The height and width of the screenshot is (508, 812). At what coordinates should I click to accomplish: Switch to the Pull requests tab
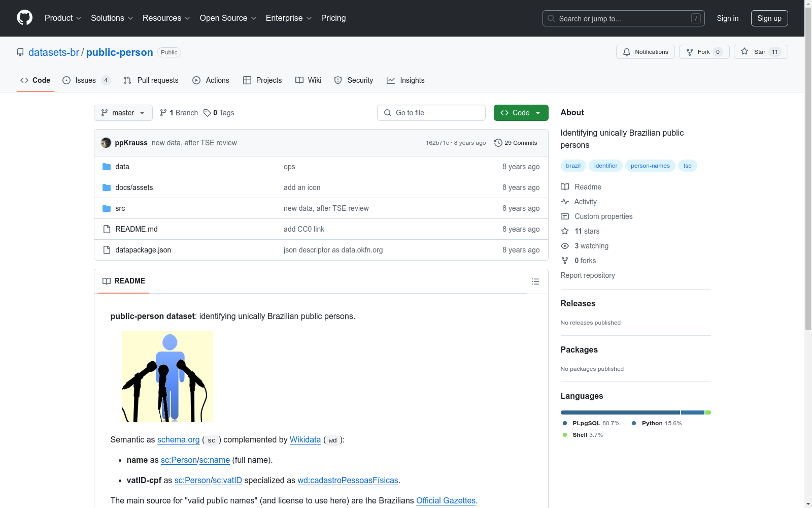(x=151, y=80)
